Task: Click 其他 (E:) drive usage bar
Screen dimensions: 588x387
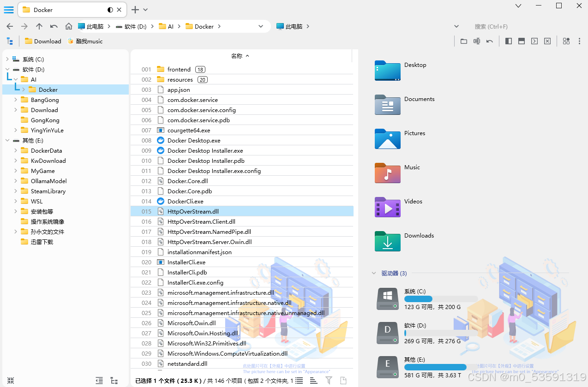Action: (441, 367)
